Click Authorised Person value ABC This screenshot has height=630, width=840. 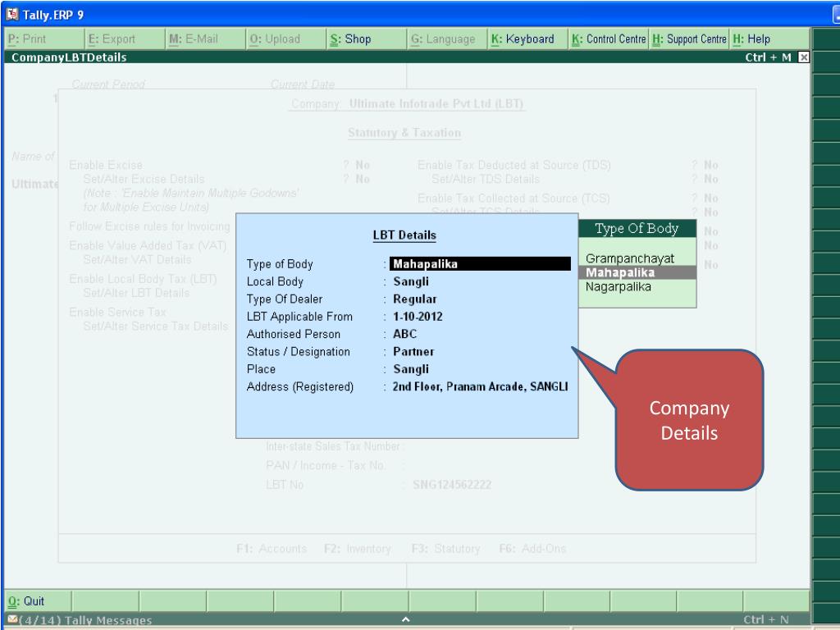pyautogui.click(x=405, y=334)
